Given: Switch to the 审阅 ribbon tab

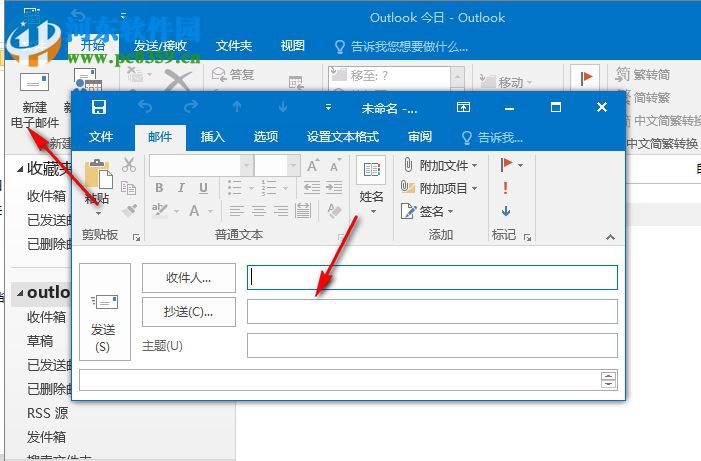Looking at the screenshot, I should [420, 137].
